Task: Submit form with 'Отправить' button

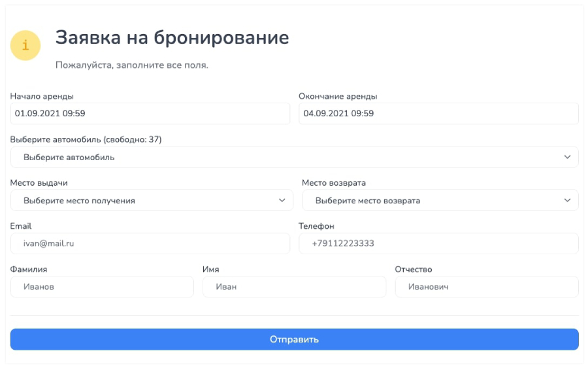Action: (x=295, y=339)
